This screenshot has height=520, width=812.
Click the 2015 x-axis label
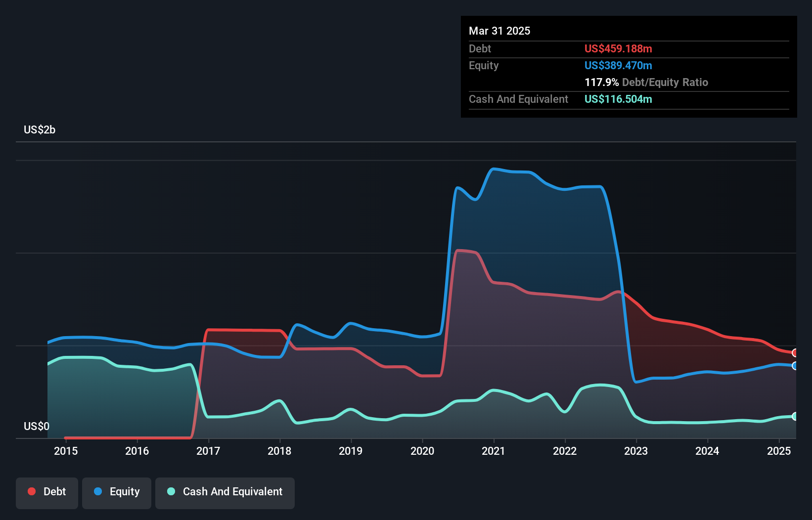[66, 451]
